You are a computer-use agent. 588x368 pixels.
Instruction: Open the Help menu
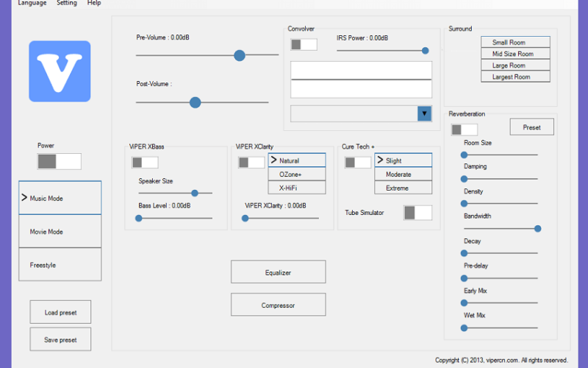(x=94, y=3)
